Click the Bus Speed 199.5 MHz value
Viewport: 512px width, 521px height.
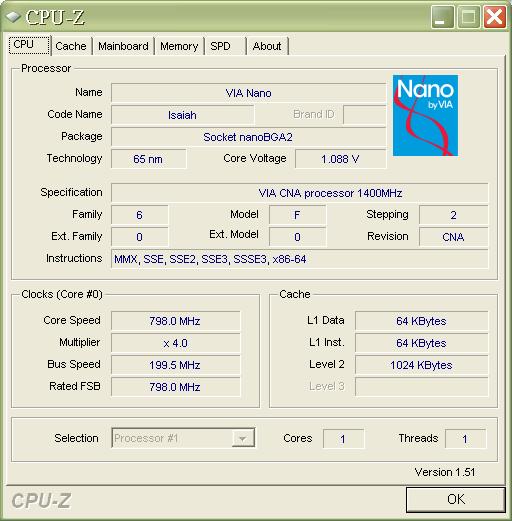coord(175,365)
